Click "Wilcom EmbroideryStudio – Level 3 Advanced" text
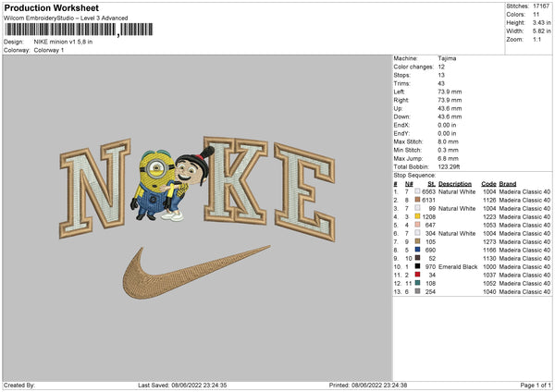This screenshot has width=555, height=392. (66, 18)
